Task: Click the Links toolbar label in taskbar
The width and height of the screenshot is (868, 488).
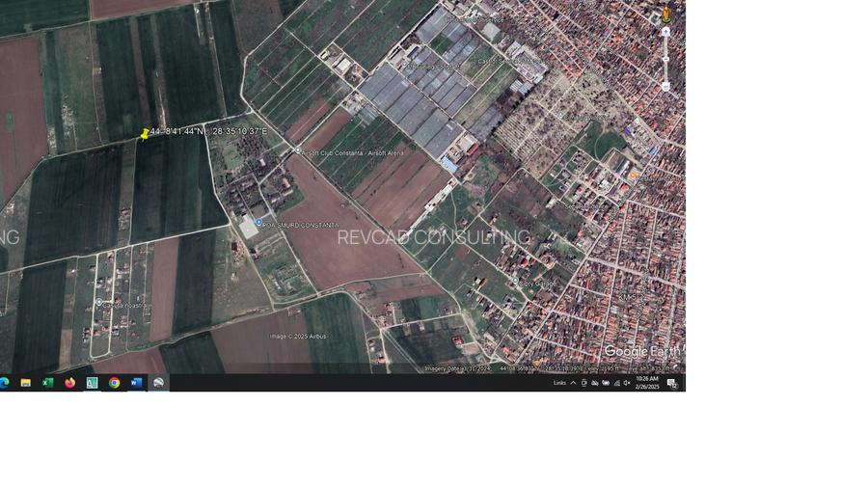Action: tap(559, 383)
